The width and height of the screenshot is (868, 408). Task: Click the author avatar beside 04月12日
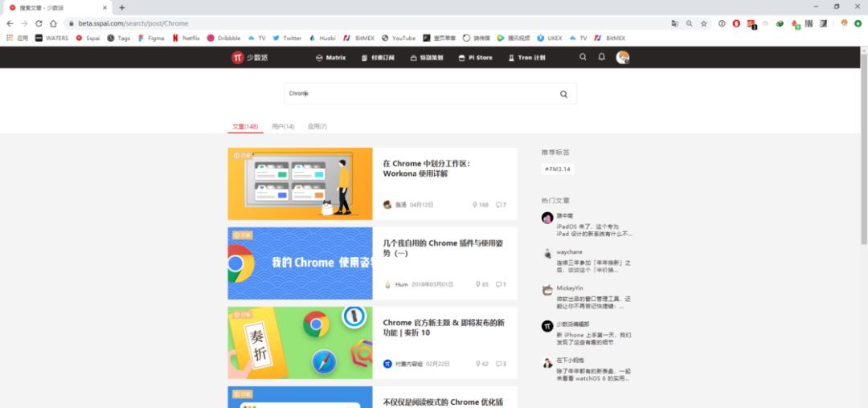[387, 205]
